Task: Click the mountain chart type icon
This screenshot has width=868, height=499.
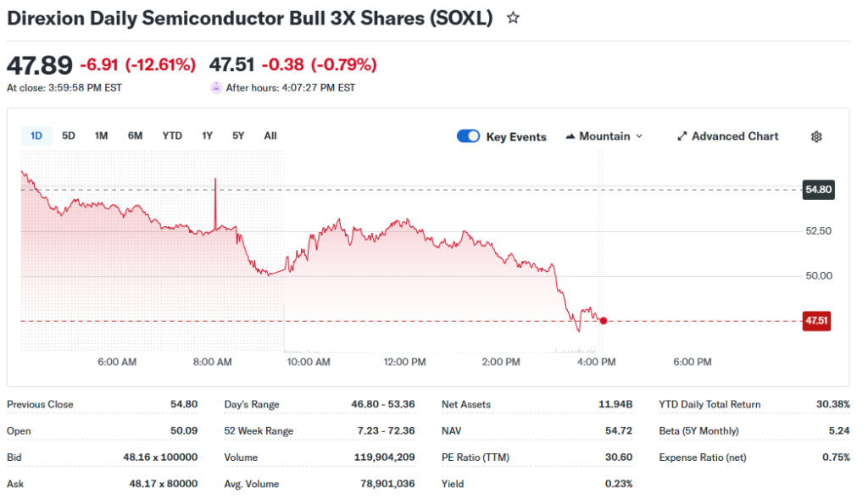Action: 570,136
